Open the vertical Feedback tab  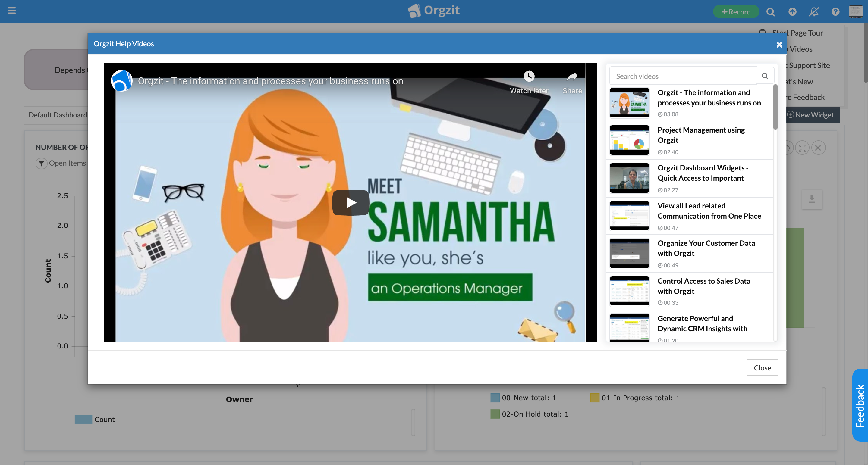point(860,405)
